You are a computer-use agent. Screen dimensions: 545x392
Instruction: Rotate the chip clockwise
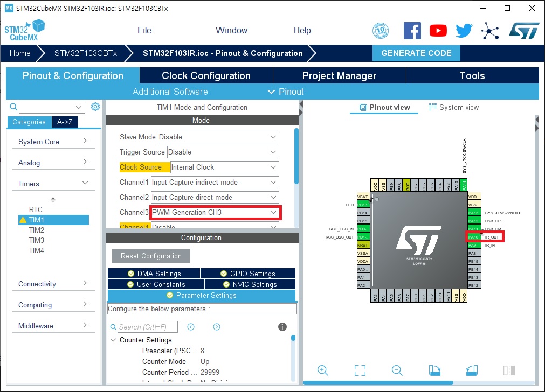(434, 370)
